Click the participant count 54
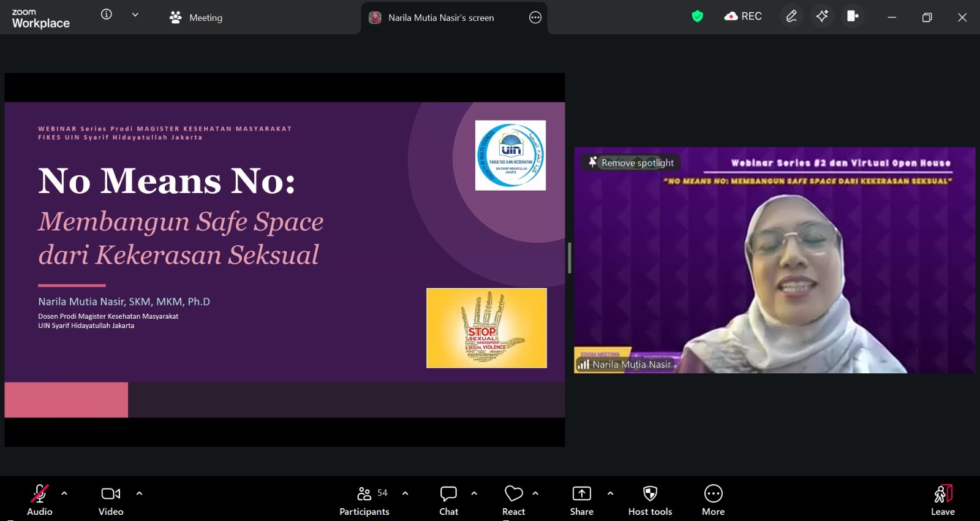The width and height of the screenshot is (980, 521). [x=382, y=493]
